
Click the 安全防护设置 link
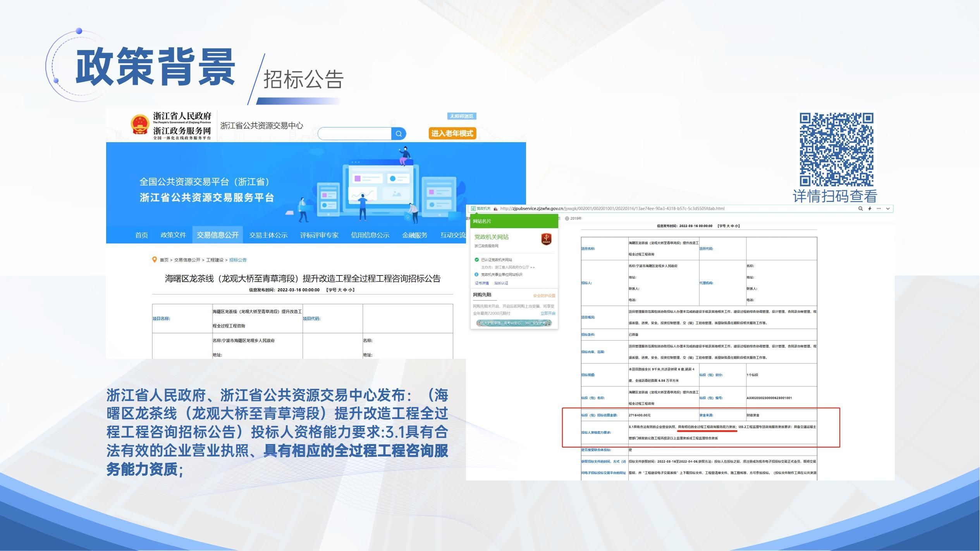[x=544, y=296]
